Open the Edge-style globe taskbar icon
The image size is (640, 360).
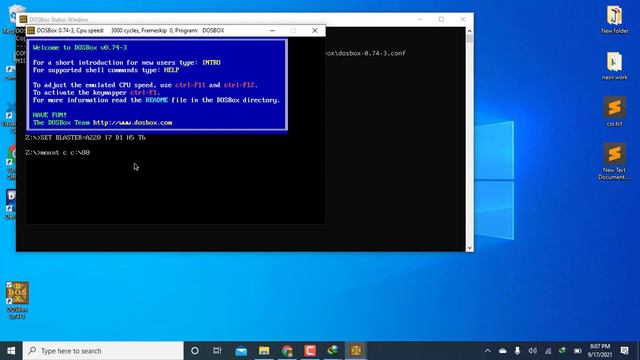[333, 351]
